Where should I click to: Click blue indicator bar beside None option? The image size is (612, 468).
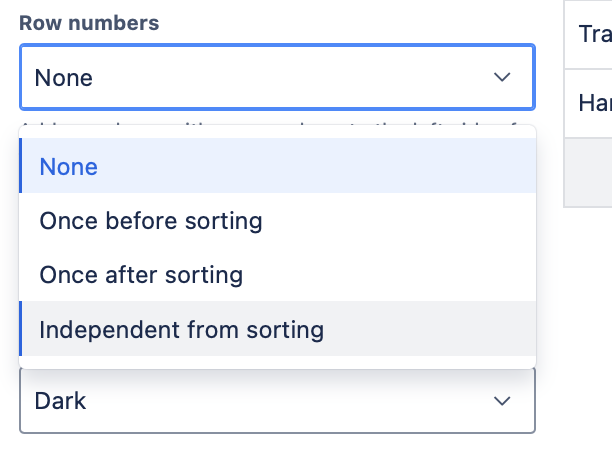pyautogui.click(x=21, y=166)
